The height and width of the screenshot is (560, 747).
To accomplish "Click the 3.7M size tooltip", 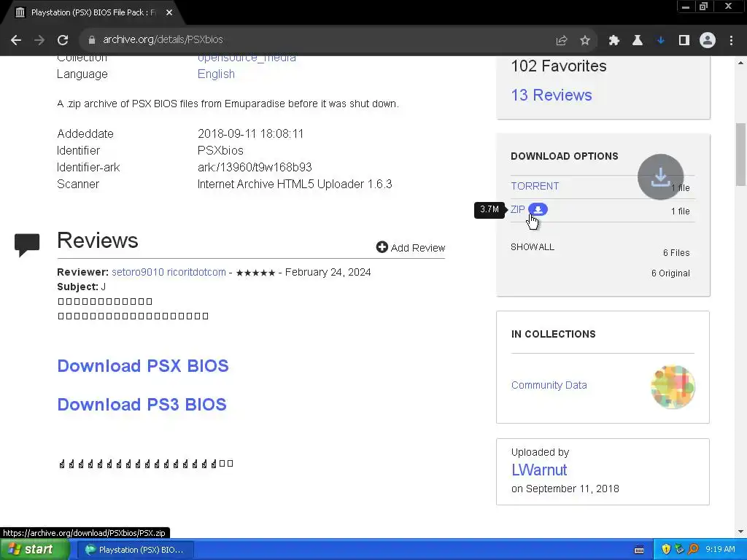I will pos(489,209).
